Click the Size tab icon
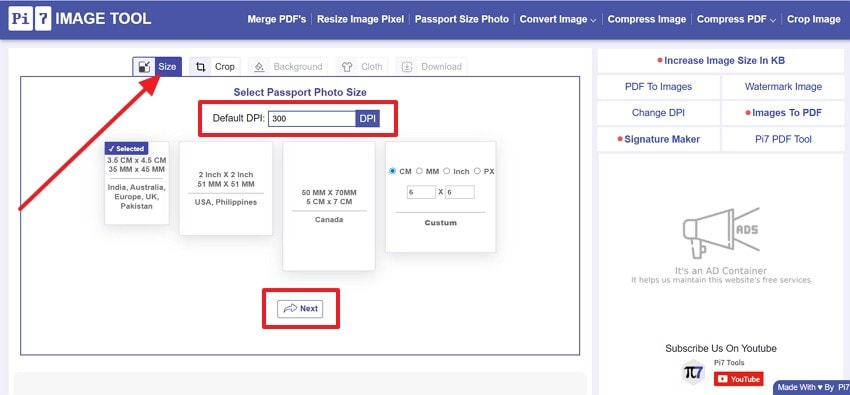850x395 pixels. pyautogui.click(x=144, y=67)
